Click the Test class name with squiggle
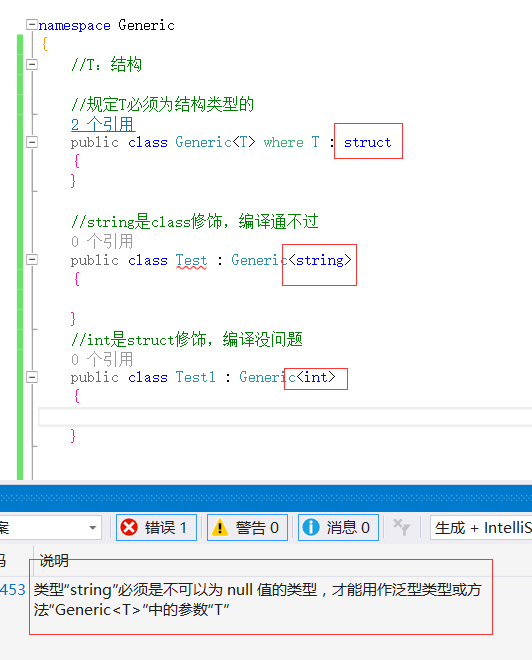 pyautogui.click(x=192, y=261)
